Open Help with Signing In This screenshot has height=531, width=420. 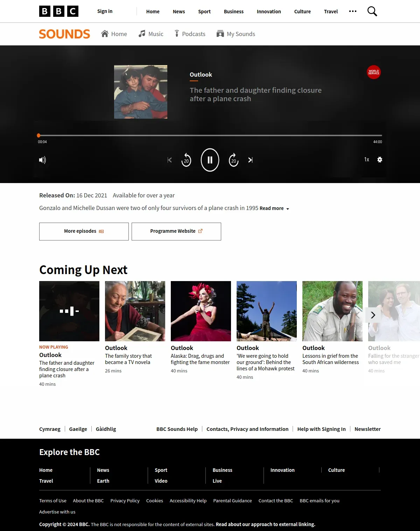[322, 429]
